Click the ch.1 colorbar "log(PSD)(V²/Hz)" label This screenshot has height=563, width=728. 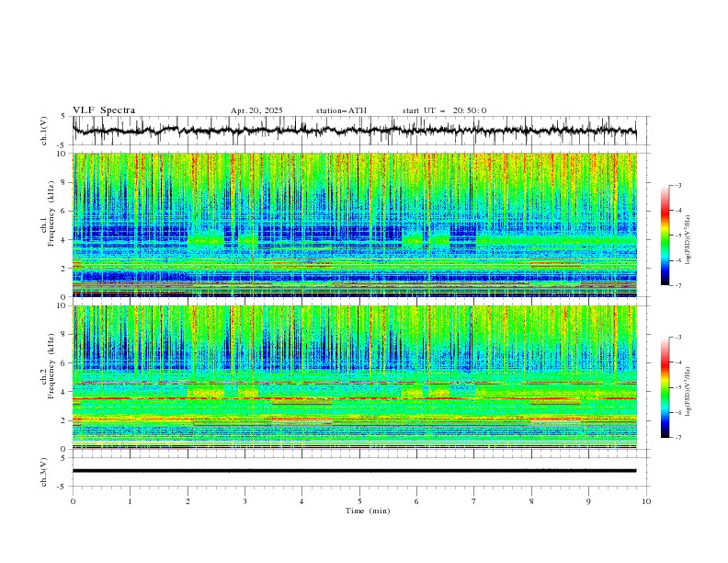[688, 240]
